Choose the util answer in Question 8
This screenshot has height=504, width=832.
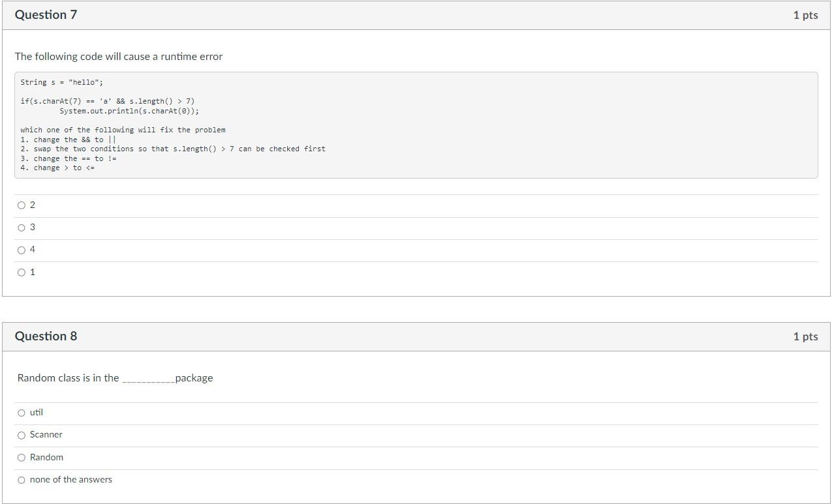point(22,413)
